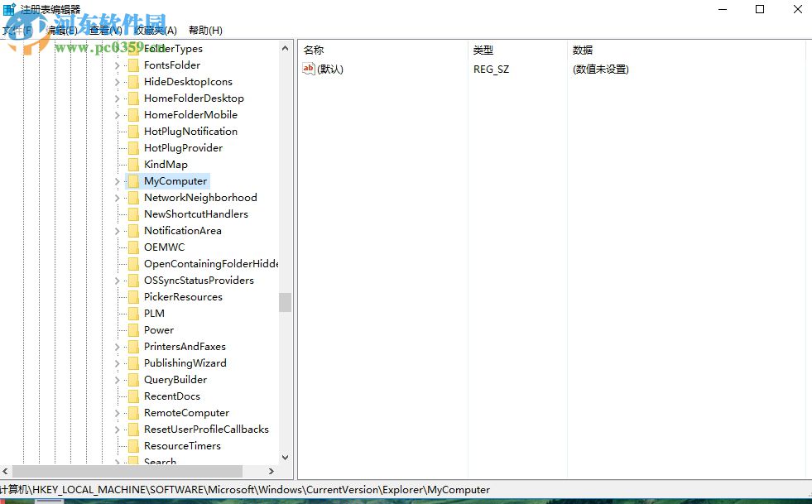Click the tree horizontal scroll left arrow

pos(6,472)
